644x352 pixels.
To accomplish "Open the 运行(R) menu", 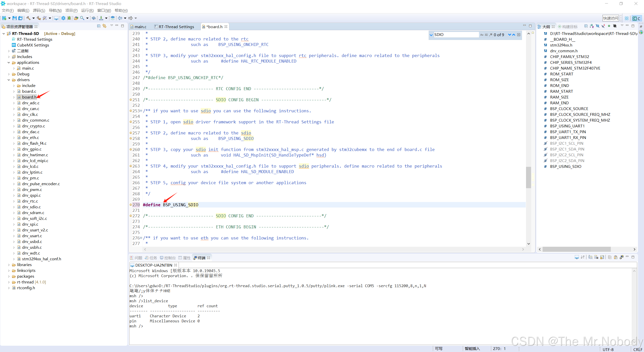I will tap(87, 10).
